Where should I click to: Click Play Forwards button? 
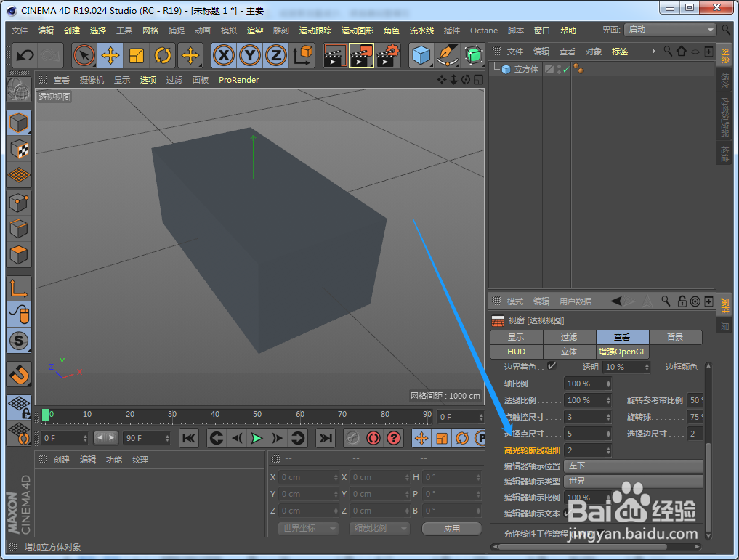tap(257, 439)
